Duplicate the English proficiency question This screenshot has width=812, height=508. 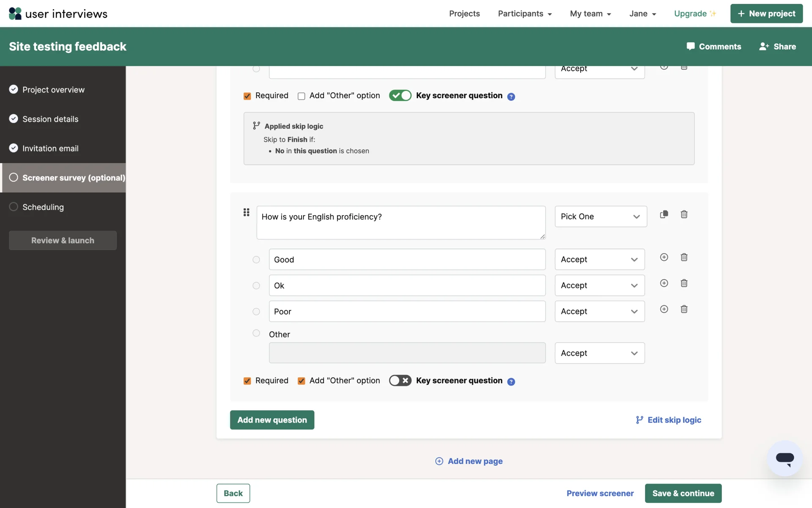tap(664, 214)
